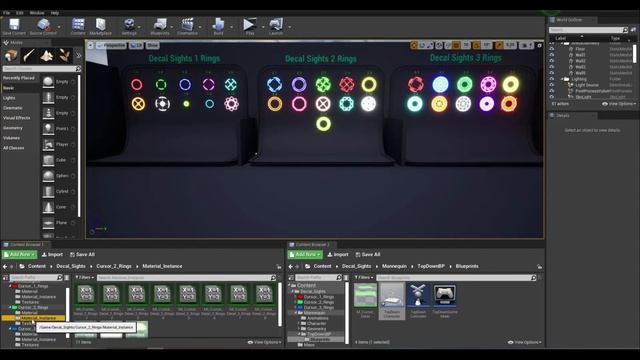Click Import in Content Browser 1
The height and width of the screenshot is (360, 640).
coord(53,254)
